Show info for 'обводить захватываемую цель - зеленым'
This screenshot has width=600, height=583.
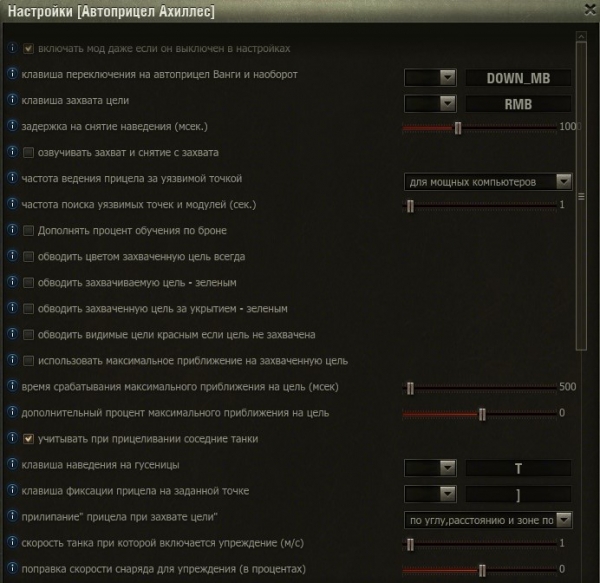12,282
